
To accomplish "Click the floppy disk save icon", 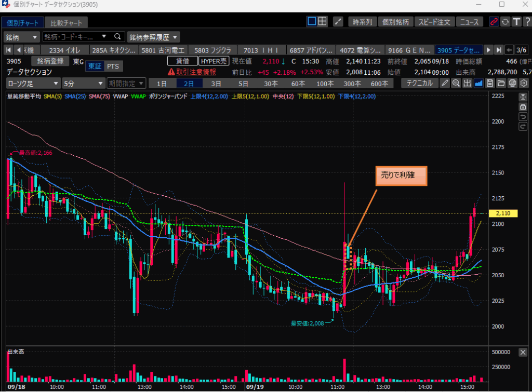I will click(489, 84).
